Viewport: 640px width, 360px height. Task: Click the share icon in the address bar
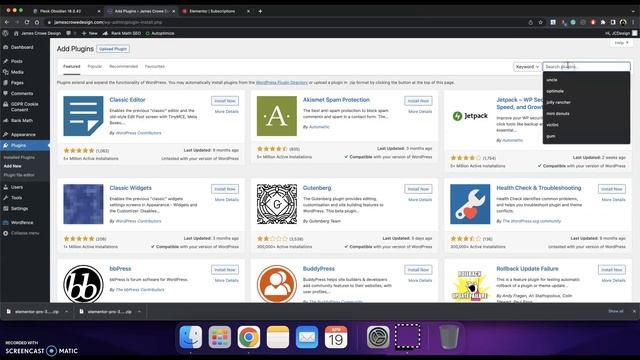tap(531, 22)
